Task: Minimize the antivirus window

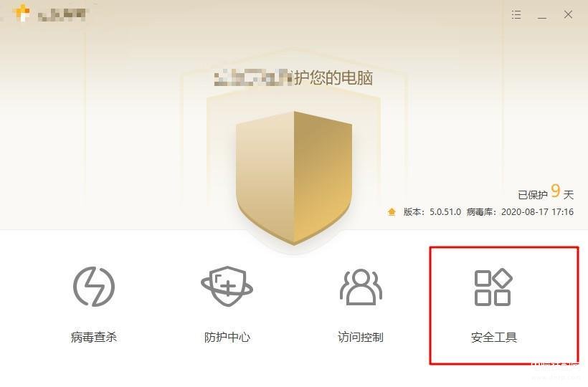Action: (542, 15)
